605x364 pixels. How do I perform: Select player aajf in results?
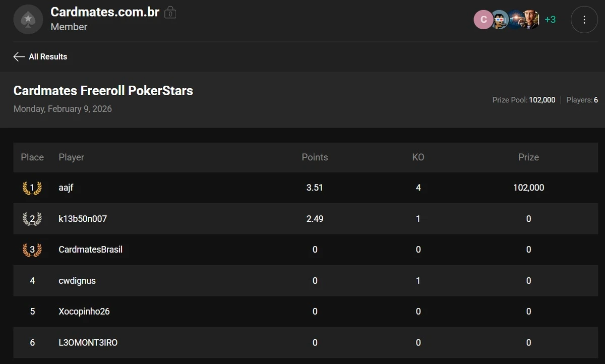66,188
